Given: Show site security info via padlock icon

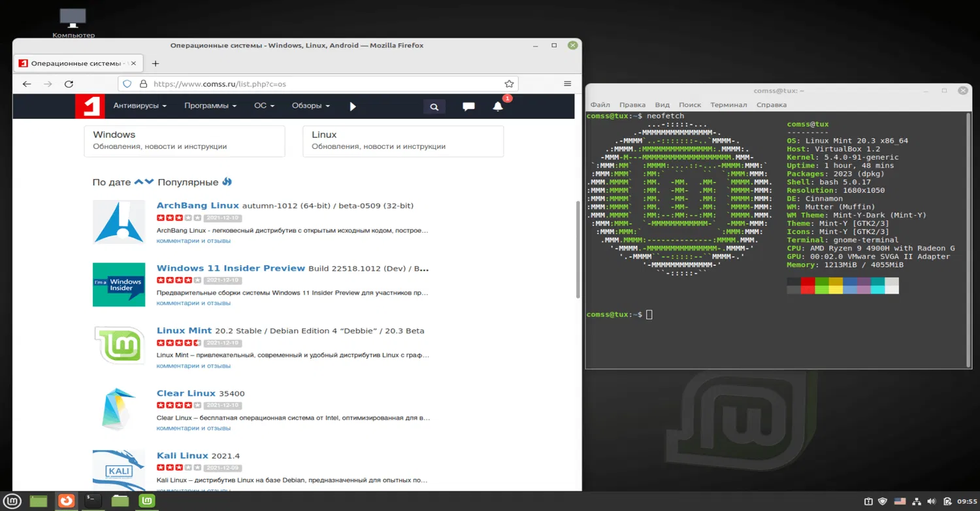Looking at the screenshot, I should (x=144, y=84).
